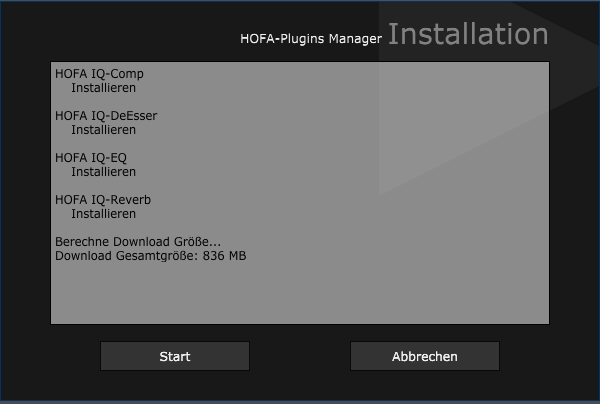Click the large Installation heading

[468, 34]
